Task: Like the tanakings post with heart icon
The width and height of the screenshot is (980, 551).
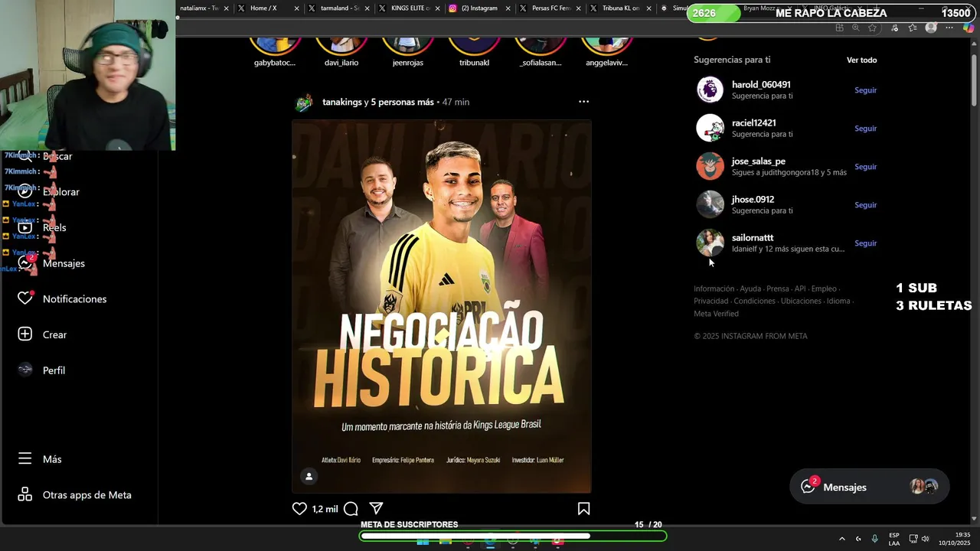Action: tap(299, 508)
